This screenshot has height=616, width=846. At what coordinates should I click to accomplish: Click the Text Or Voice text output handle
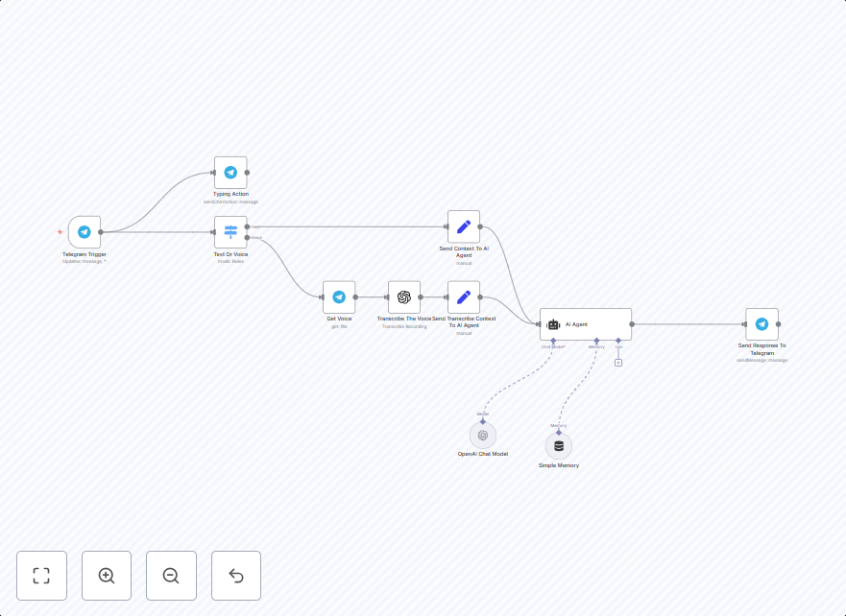[x=247, y=226]
